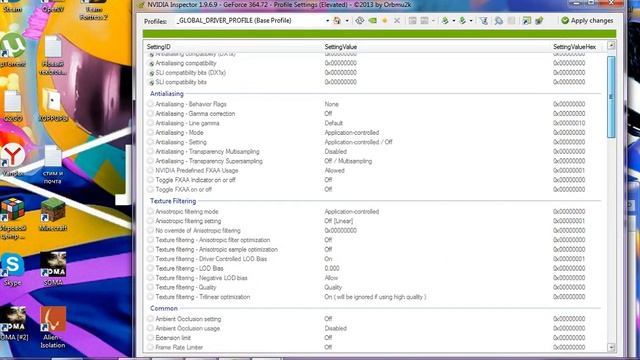Create new profile with the yellow star icon
The width and height of the screenshot is (640, 360).
[384, 20]
